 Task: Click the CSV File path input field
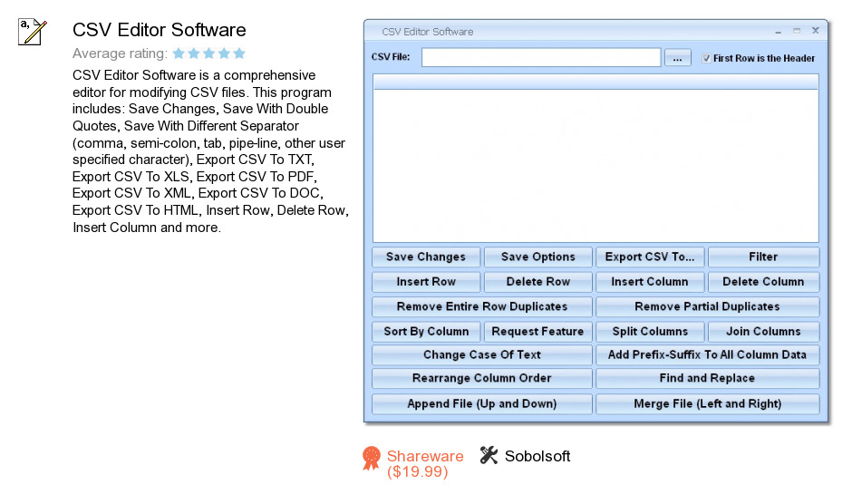(x=541, y=57)
